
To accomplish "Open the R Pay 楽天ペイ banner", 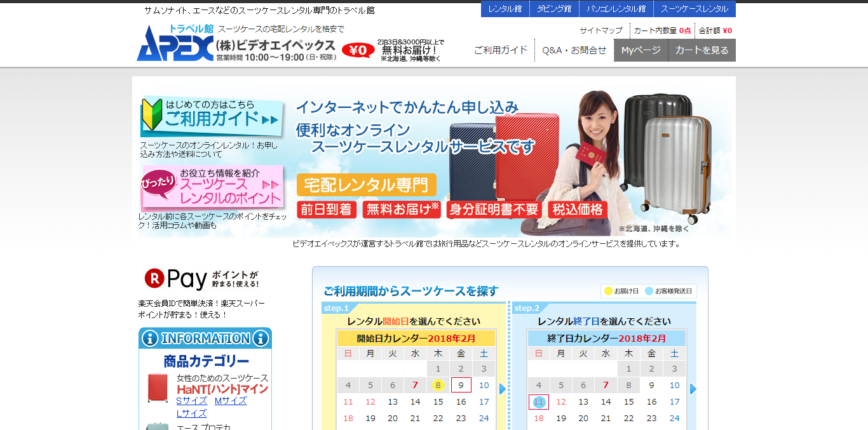I will pos(202,278).
